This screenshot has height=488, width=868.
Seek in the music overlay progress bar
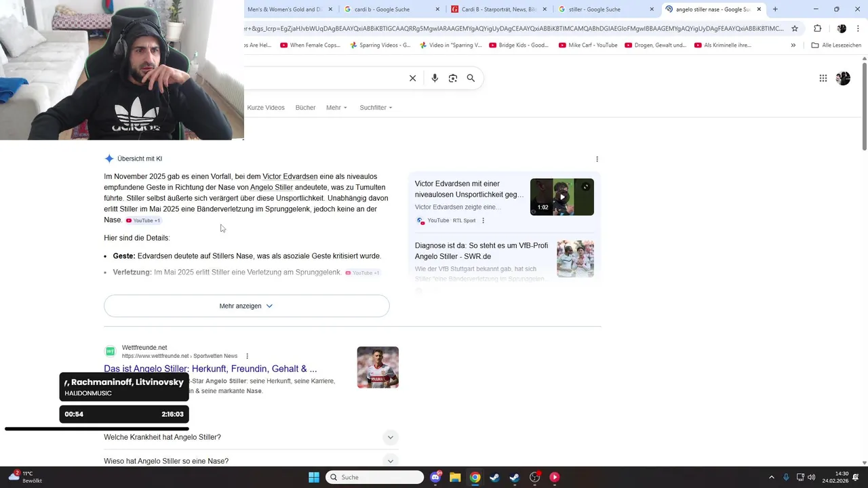(97, 428)
